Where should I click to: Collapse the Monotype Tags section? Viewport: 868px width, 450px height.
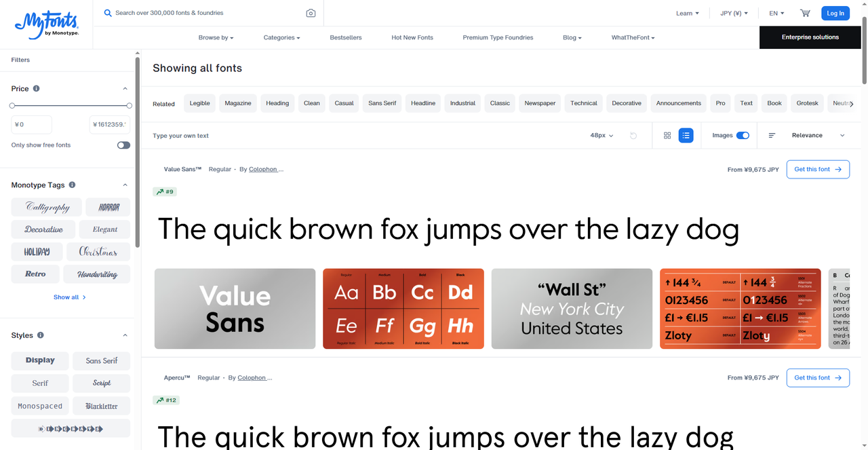pyautogui.click(x=125, y=185)
